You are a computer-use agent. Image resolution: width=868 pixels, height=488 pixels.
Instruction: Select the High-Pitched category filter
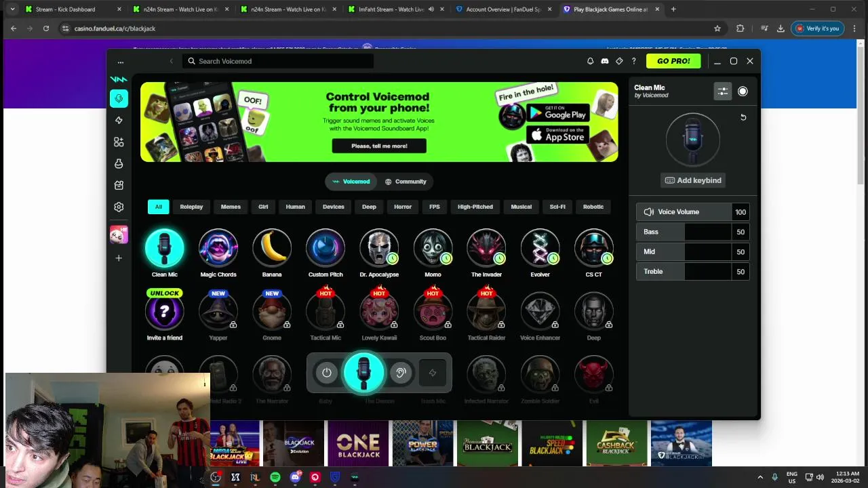(475, 207)
